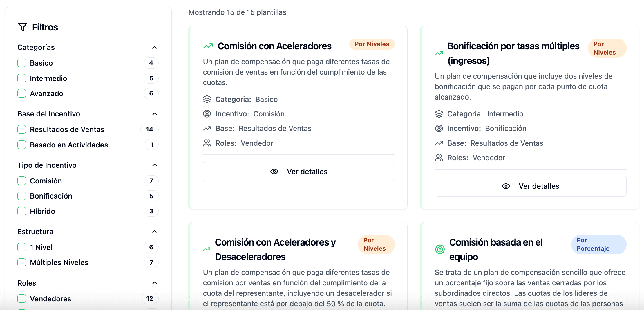Click target icon next to Incentivo: Comisión
This screenshot has height=310, width=644.
click(207, 114)
